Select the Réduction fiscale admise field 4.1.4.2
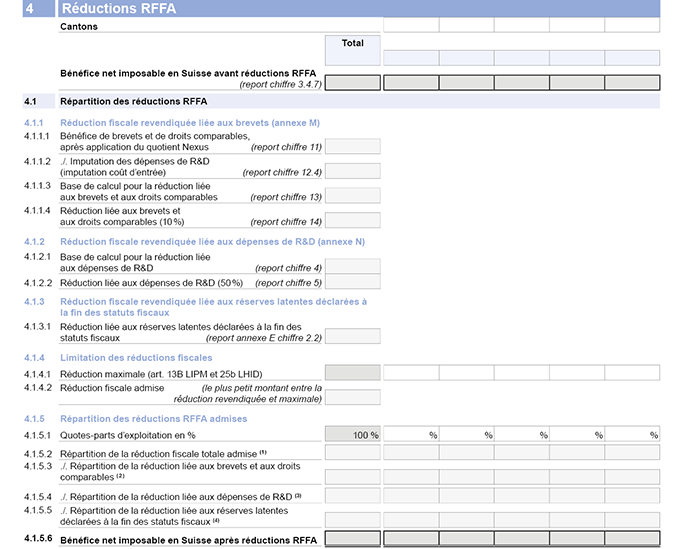This screenshot has height=549, width=682. point(352,397)
